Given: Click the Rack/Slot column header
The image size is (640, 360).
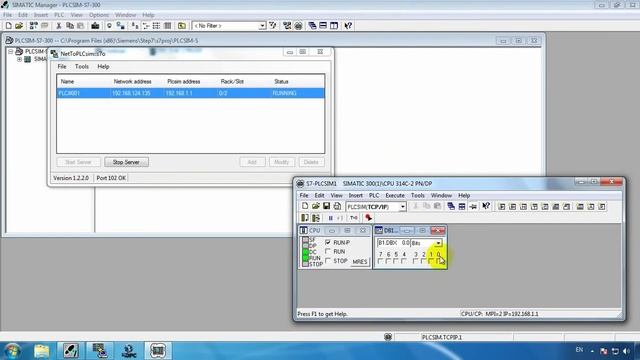Looking at the screenshot, I should coord(232,82).
